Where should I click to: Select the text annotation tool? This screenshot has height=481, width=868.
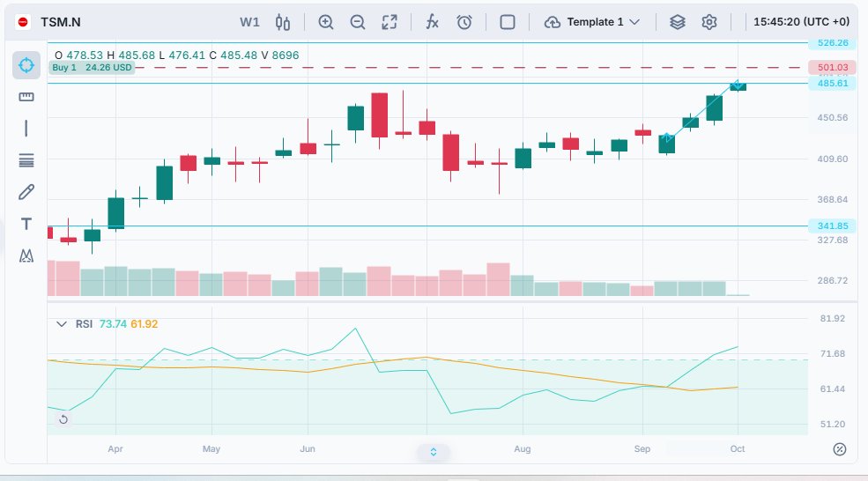tap(26, 224)
